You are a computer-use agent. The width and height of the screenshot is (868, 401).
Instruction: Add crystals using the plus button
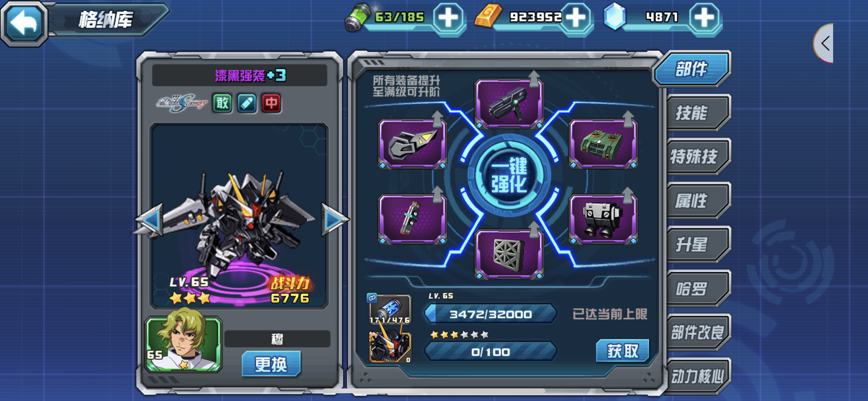coord(704,17)
